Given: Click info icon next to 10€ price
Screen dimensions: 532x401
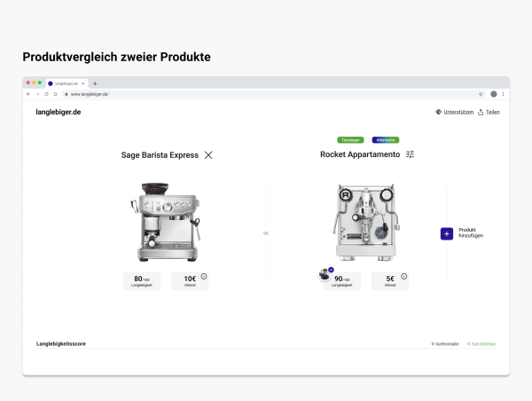Looking at the screenshot, I should coord(203,277).
